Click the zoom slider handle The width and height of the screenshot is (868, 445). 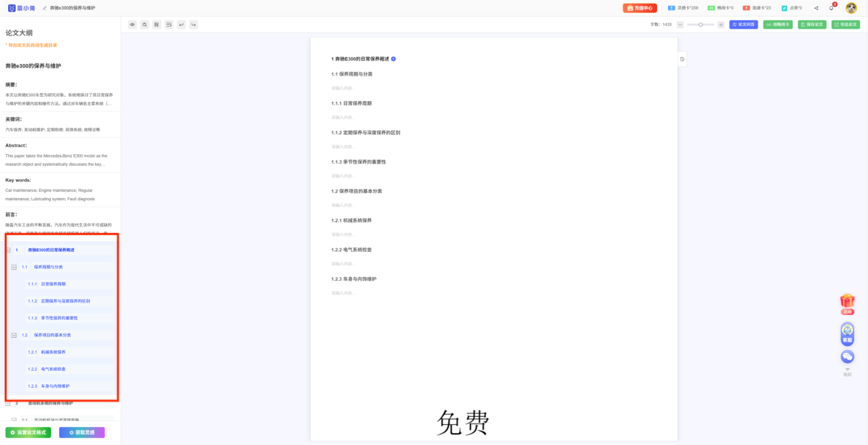click(x=700, y=24)
